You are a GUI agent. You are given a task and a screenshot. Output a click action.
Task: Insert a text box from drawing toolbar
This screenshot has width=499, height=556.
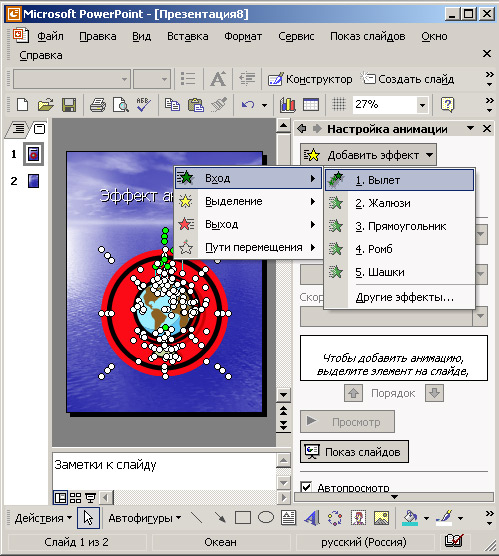(288, 518)
